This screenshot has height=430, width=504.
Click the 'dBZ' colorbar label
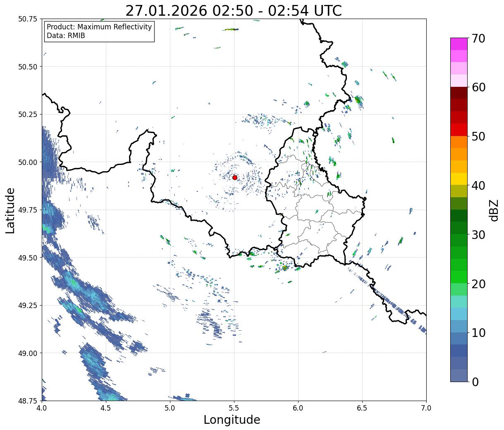click(494, 210)
